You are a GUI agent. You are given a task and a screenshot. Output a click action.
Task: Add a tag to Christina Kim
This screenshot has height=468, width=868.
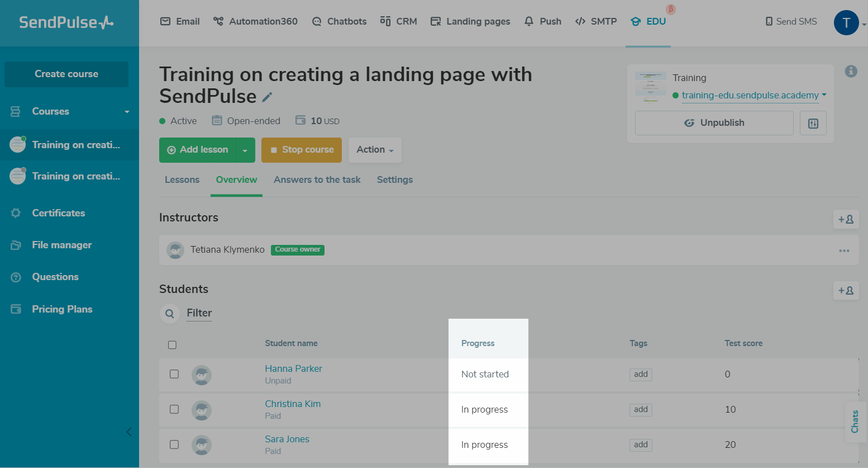point(641,410)
